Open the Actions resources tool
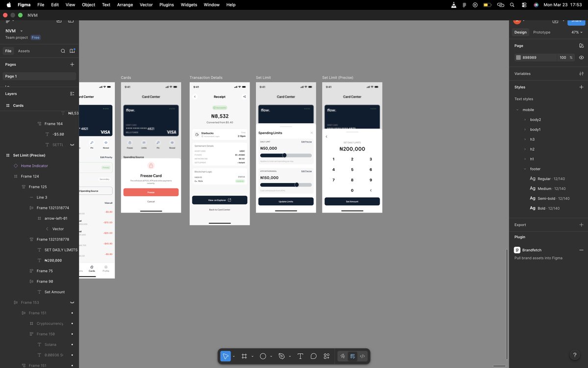Image resolution: width=588 pixels, height=368 pixels. pos(327,356)
